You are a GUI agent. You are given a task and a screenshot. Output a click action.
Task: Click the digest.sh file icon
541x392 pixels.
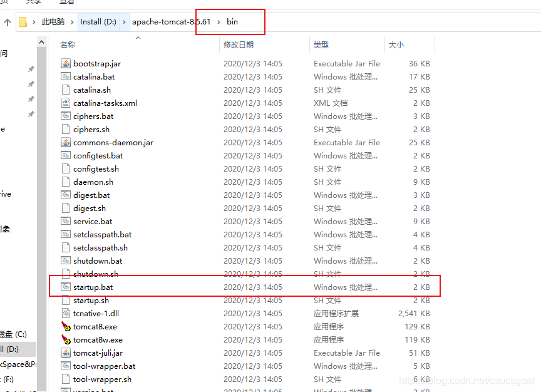[66, 208]
